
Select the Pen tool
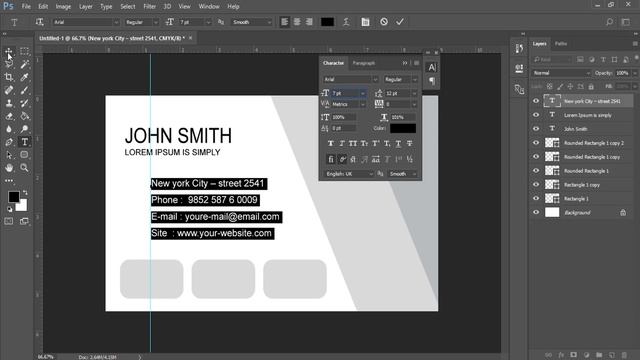pyautogui.click(x=9, y=142)
